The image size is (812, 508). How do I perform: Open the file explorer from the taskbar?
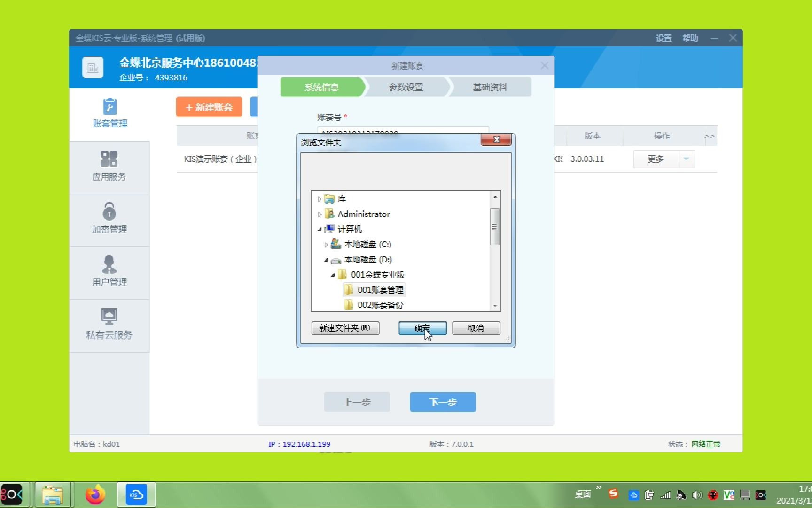(53, 495)
